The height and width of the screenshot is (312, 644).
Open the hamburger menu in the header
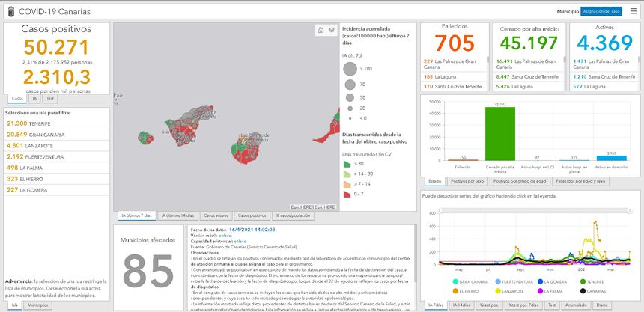coord(634,12)
